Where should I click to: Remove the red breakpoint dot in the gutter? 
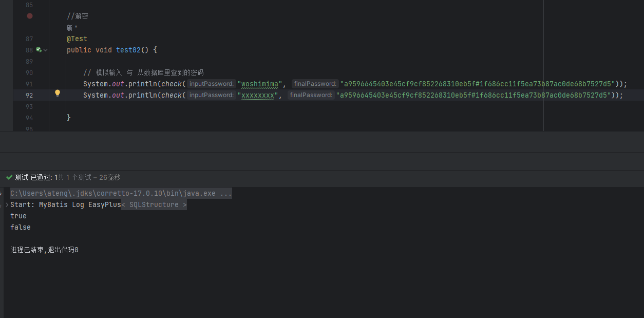click(x=30, y=16)
